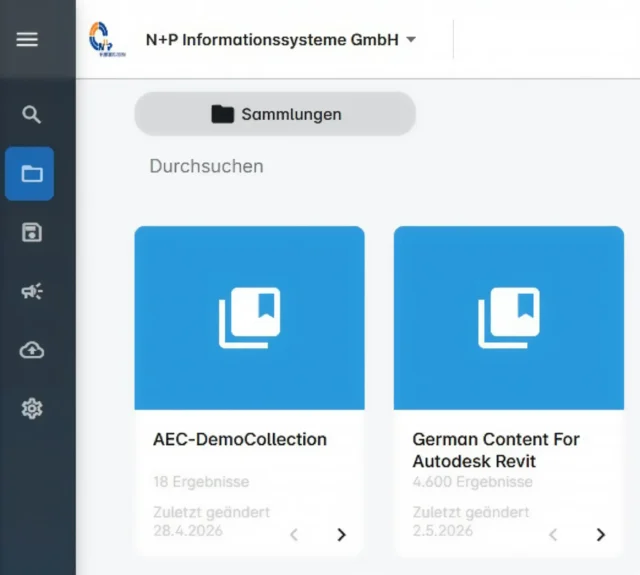Click the AEC-DemoCollection title
Image resolution: width=640 pixels, height=575 pixels.
[x=240, y=439]
